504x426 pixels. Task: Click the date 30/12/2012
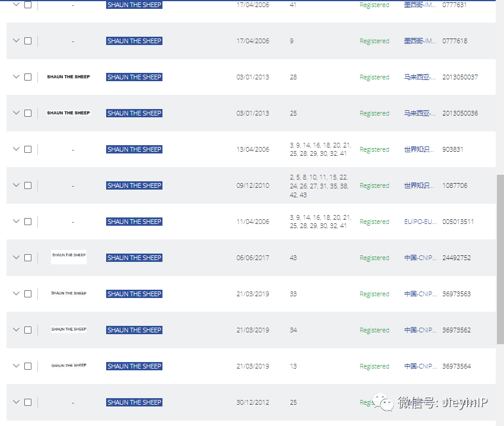(253, 402)
